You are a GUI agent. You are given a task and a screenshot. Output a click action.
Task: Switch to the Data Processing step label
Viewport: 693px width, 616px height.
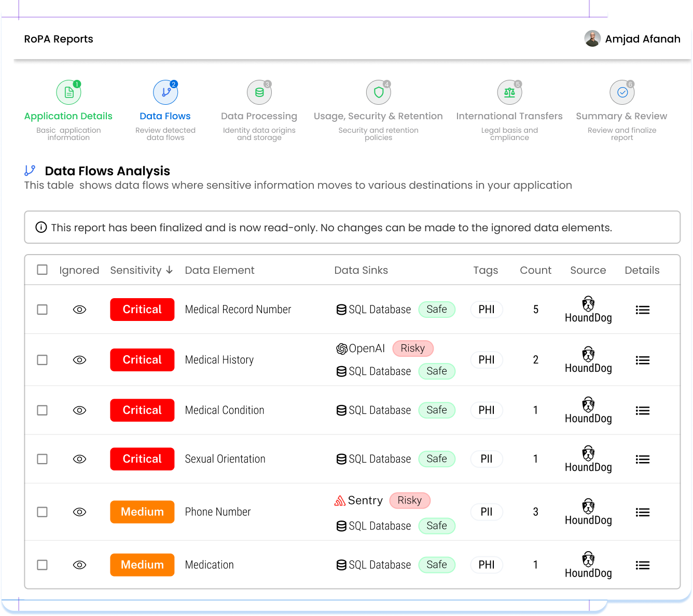pos(259,116)
